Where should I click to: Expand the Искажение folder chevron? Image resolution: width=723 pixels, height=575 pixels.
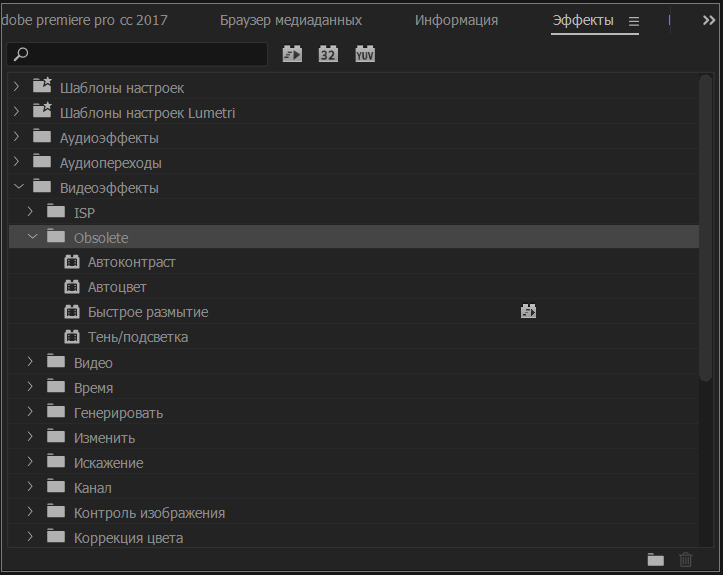(30, 462)
